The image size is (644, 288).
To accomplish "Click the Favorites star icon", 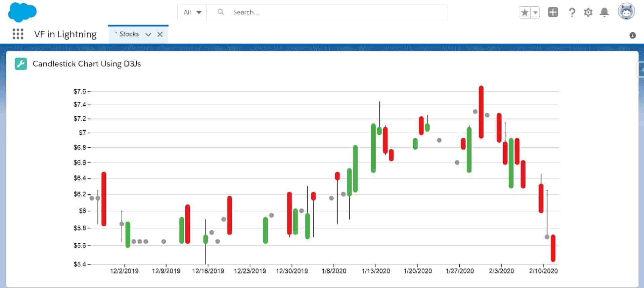I will (x=524, y=13).
